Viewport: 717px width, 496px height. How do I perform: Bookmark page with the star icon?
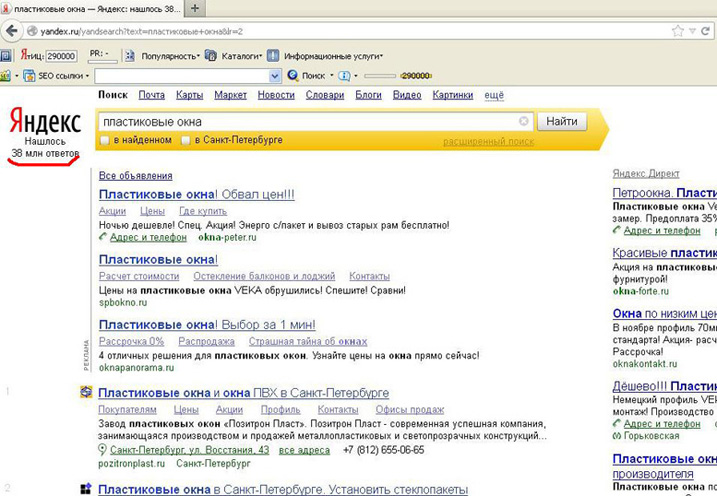(x=678, y=31)
